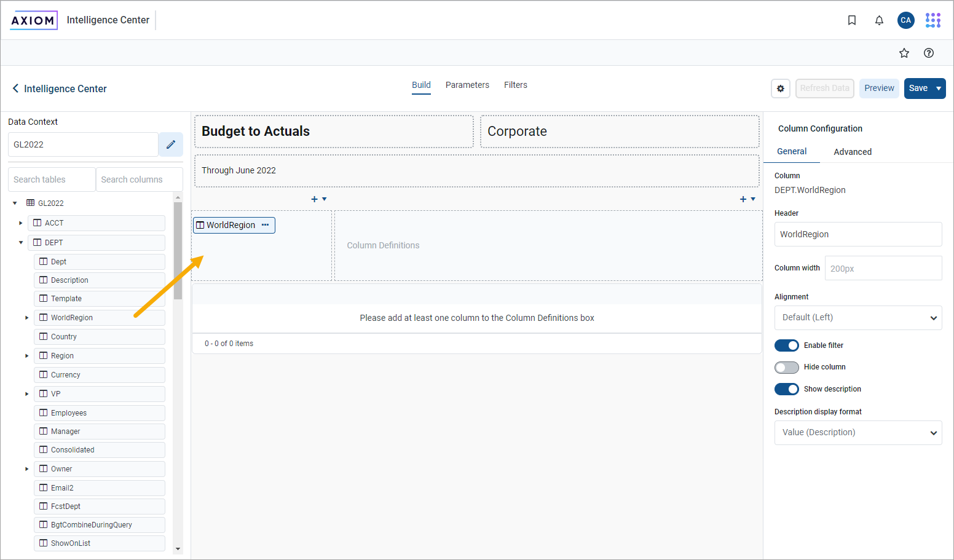This screenshot has width=954, height=560.
Task: Switch to the Parameters tab
Action: [467, 85]
